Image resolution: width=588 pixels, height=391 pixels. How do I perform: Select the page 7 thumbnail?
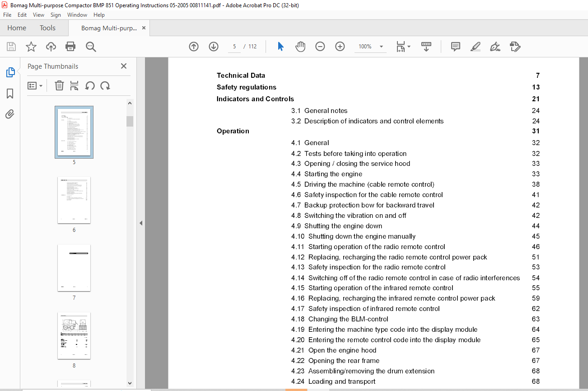[74, 268]
